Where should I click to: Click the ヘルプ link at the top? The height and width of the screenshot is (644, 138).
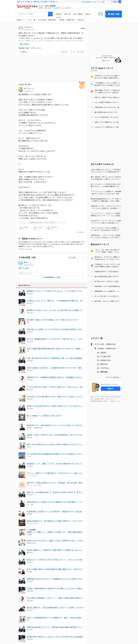click(94, 2)
